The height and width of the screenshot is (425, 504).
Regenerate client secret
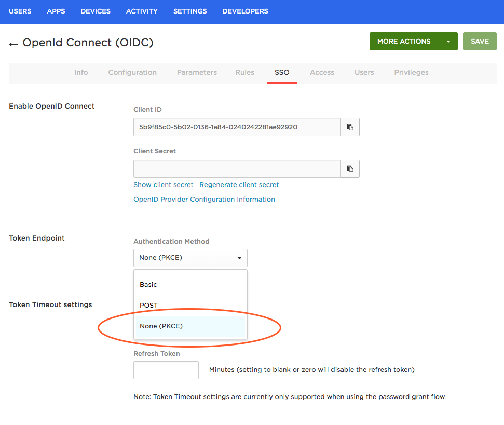click(239, 184)
